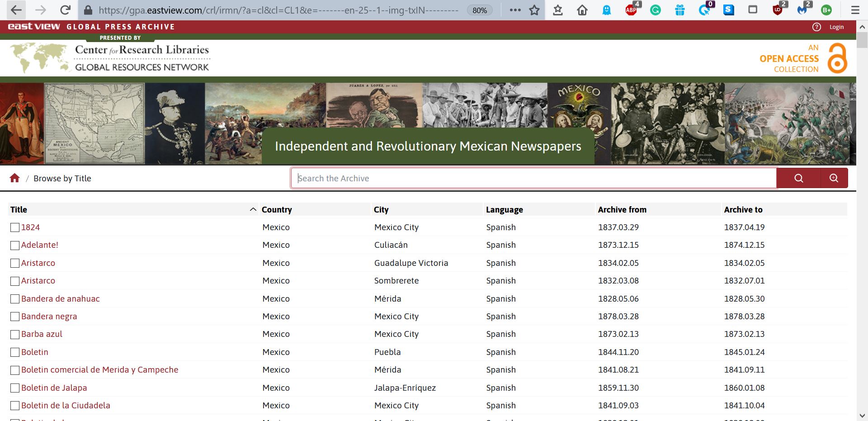
Task: Sort the table by Country column
Action: (x=277, y=209)
